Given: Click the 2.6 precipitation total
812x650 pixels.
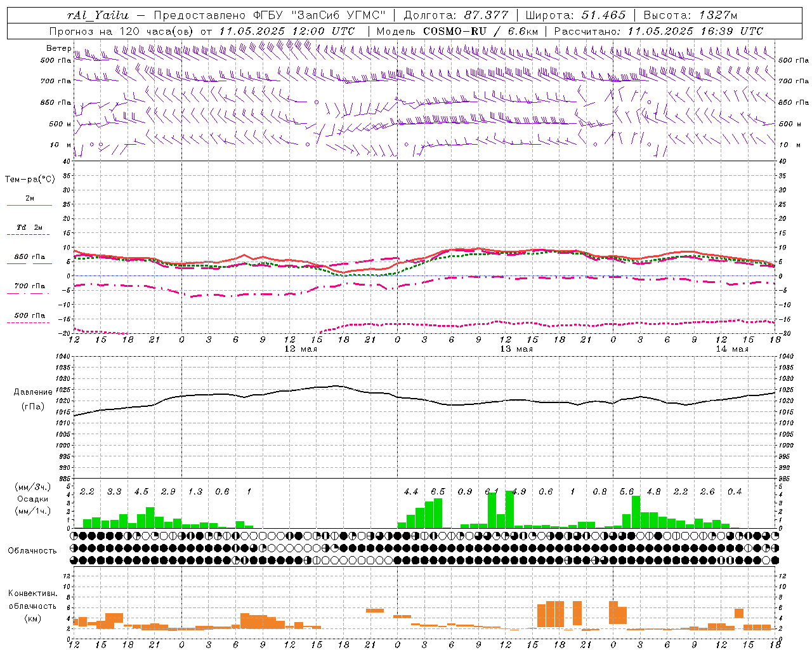Looking at the screenshot, I should [707, 492].
